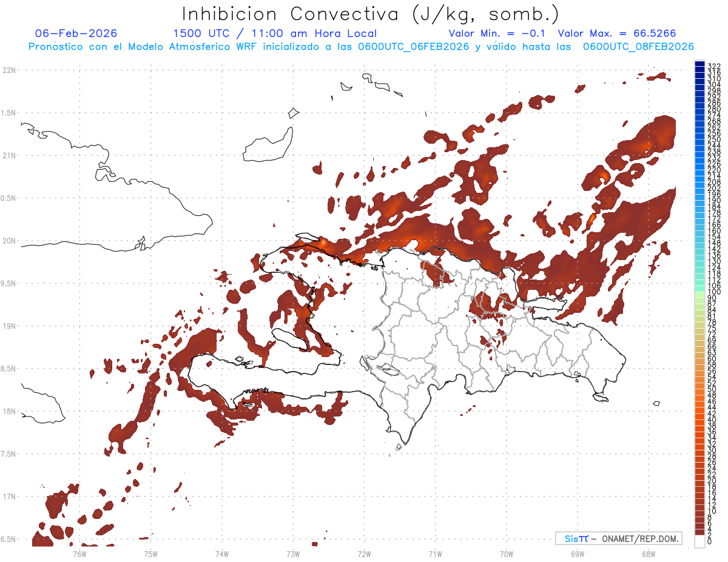Click the title 'Inhibicion Convectiva (J/kg, somb.)'
The width and height of the screenshot is (728, 562).
371,14
